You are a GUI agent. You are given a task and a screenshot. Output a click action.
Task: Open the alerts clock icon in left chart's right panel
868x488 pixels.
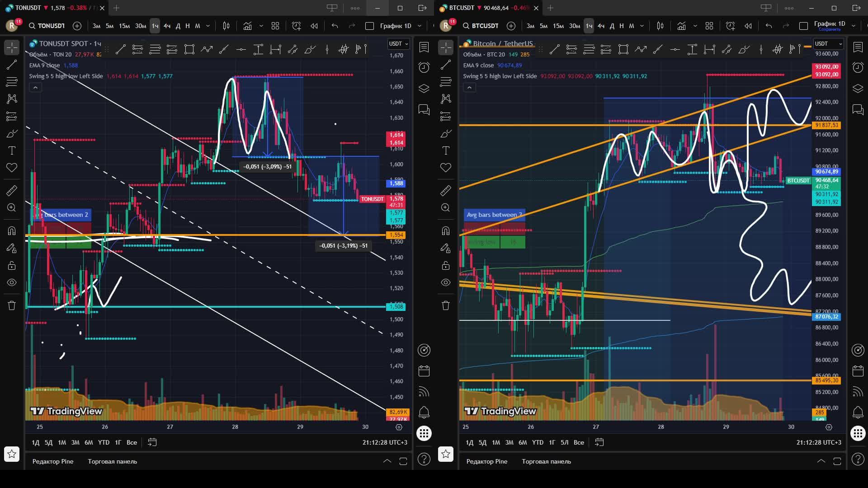424,67
